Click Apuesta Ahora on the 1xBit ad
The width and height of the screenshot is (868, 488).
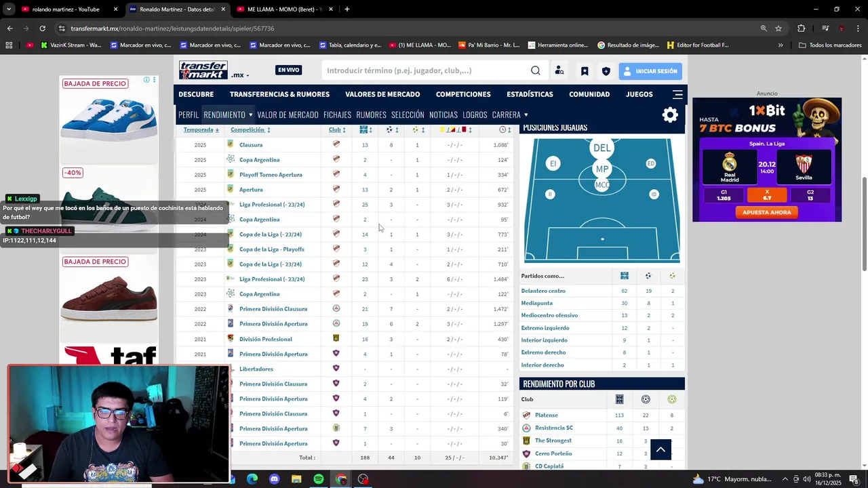tap(766, 212)
